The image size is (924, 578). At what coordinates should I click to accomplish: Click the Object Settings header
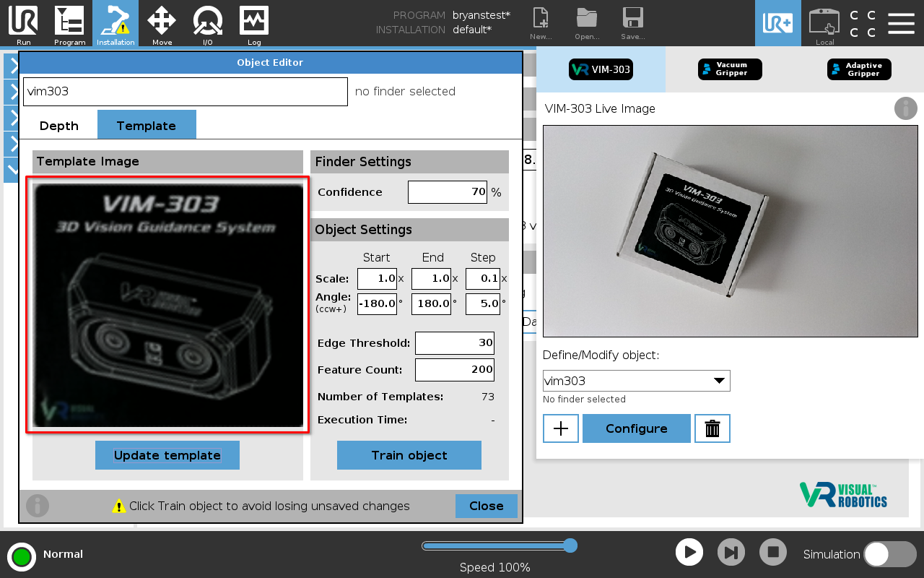click(x=409, y=230)
